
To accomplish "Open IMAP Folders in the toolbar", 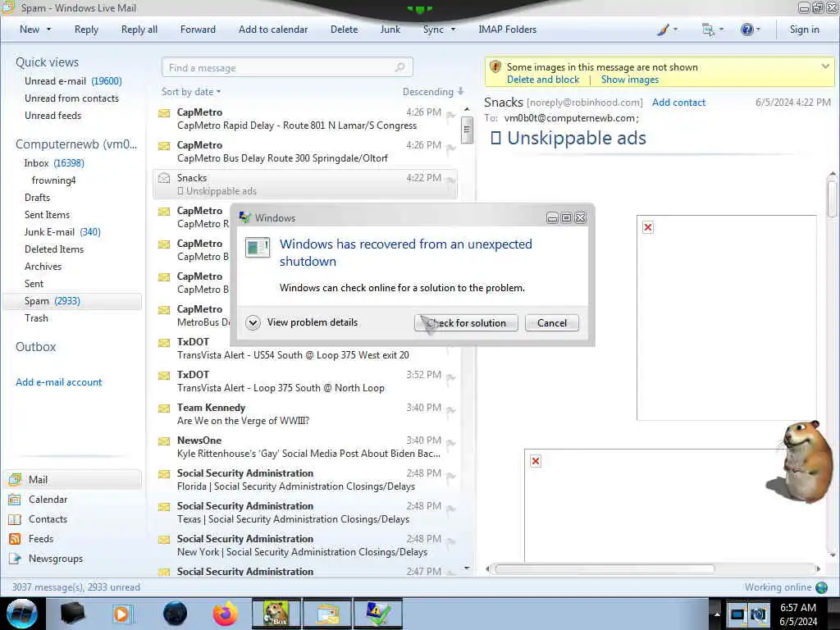I will (x=507, y=30).
